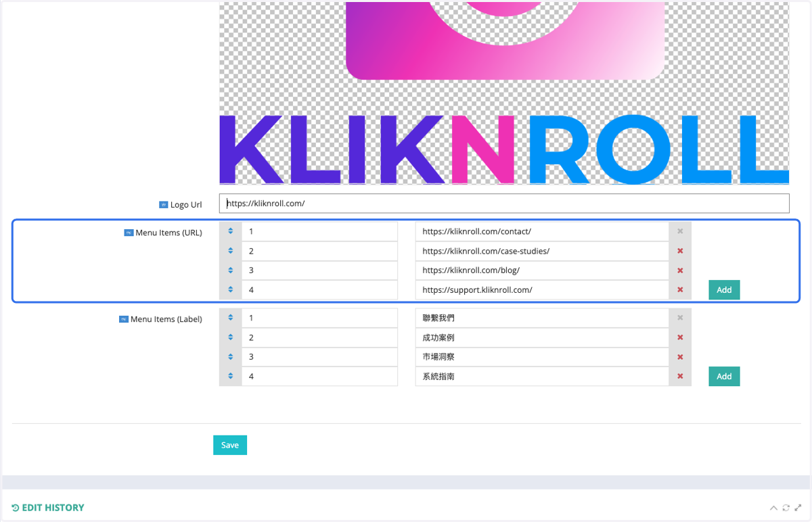Remove the 成功案例 label row
The width and height of the screenshot is (812, 522).
click(x=680, y=337)
